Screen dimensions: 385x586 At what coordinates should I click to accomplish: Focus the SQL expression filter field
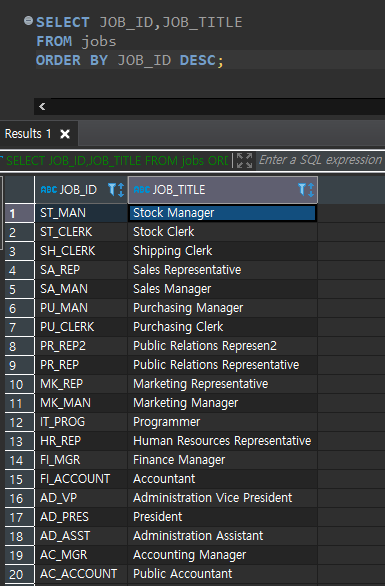tap(320, 160)
